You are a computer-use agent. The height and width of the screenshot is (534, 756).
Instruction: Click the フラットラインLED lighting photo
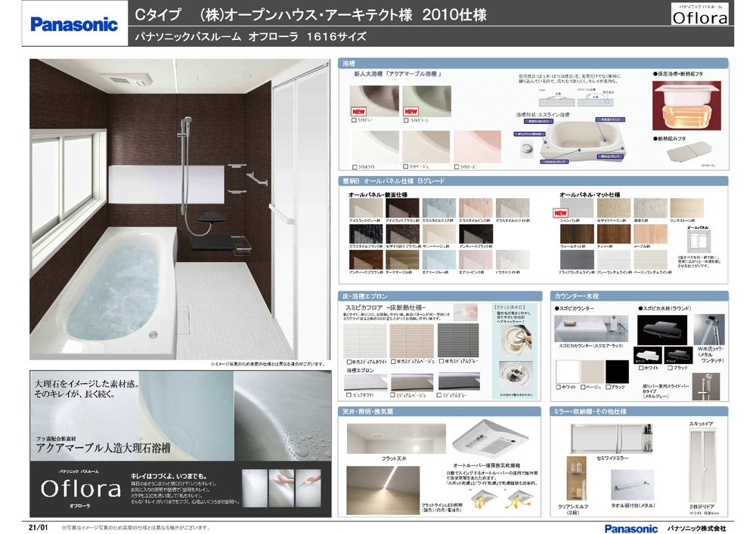pyautogui.click(x=383, y=489)
